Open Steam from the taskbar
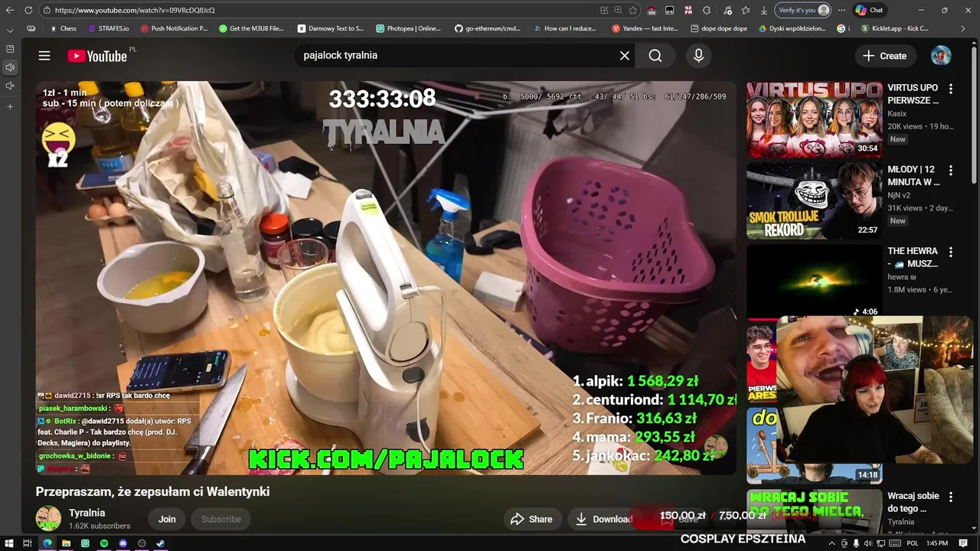Viewport: 980px width, 551px height. point(161,543)
